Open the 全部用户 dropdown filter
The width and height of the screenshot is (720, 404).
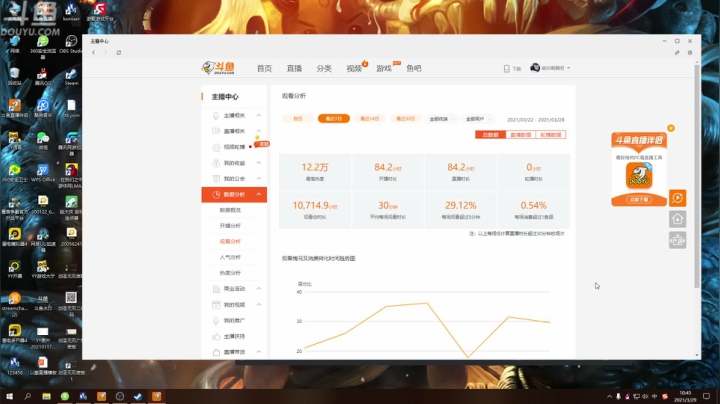pyautogui.click(x=478, y=119)
